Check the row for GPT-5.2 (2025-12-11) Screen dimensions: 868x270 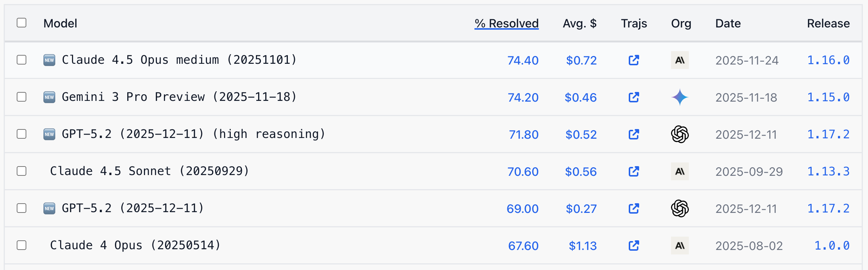click(21, 208)
